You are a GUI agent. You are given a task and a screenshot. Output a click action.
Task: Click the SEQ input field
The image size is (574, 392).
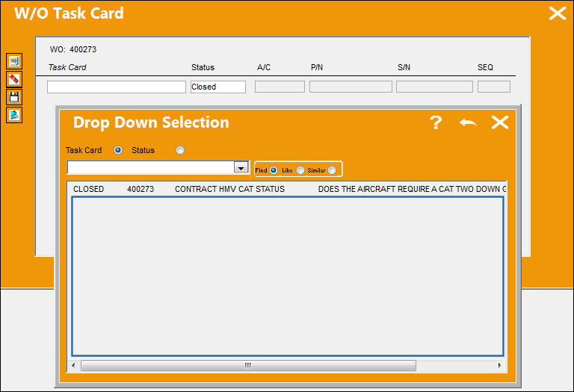click(x=494, y=87)
